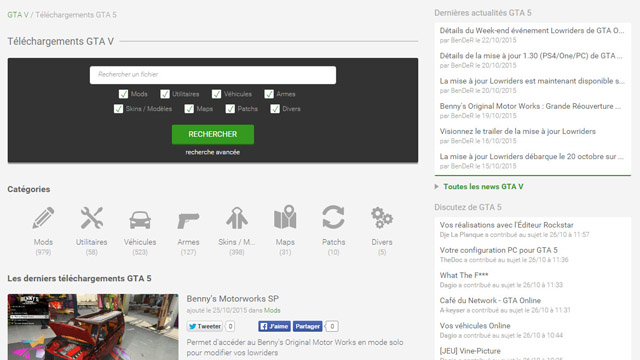Open the Véhicules car icon category
Viewport: 640px width, 360px height.
(140, 220)
